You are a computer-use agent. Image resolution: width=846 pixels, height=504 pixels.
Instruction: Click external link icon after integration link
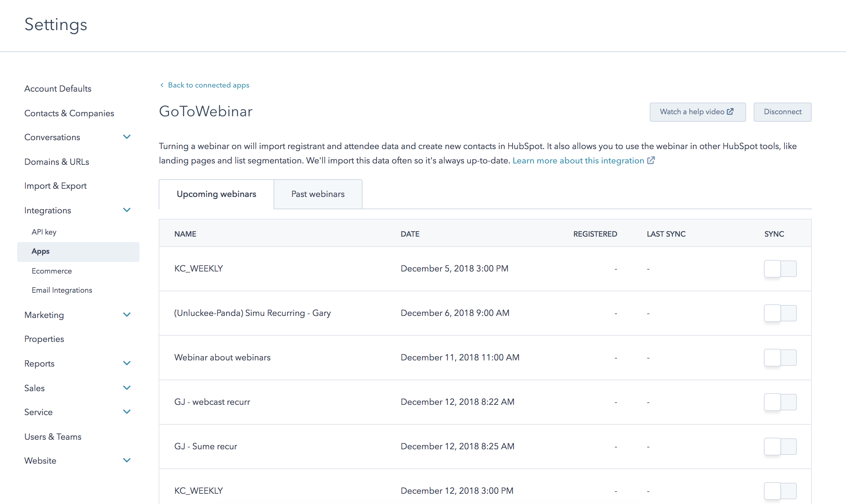651,160
